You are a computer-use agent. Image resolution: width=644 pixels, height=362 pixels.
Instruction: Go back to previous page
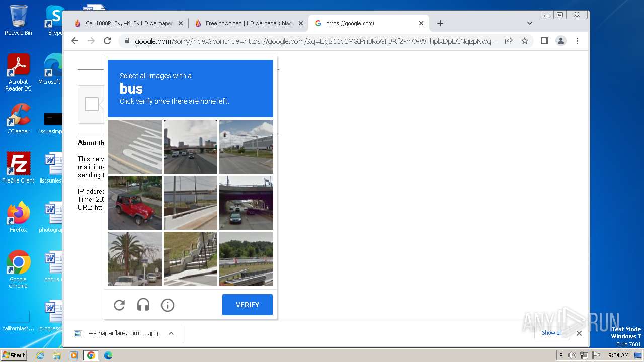pyautogui.click(x=75, y=41)
